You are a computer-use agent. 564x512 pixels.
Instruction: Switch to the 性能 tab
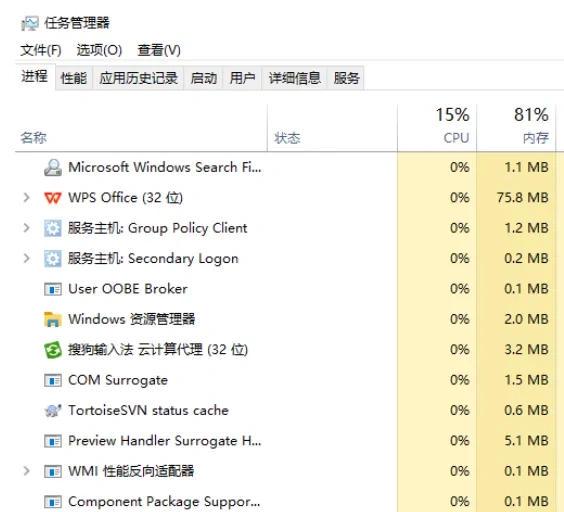(74, 78)
